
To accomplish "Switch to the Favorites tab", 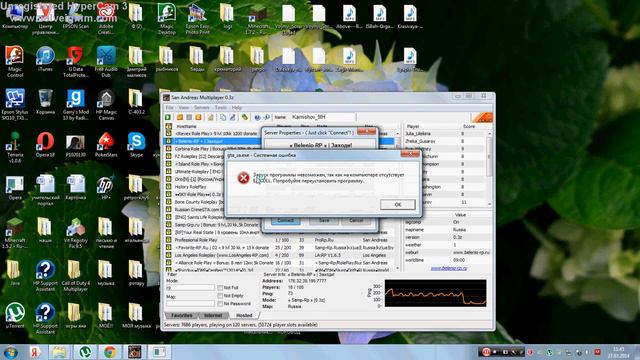I will pyautogui.click(x=182, y=316).
